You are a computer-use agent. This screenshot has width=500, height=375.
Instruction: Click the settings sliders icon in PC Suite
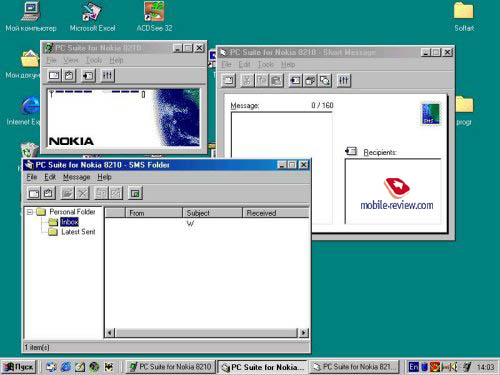pyautogui.click(x=107, y=75)
